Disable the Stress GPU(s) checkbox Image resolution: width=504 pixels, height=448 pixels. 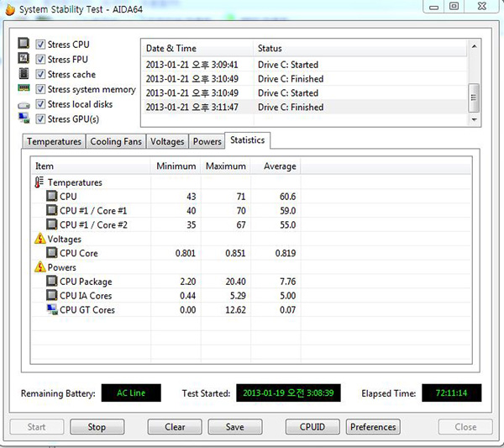click(x=40, y=119)
